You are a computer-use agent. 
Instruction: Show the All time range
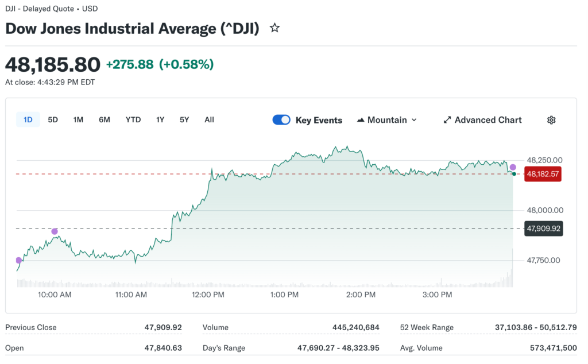[x=209, y=120]
